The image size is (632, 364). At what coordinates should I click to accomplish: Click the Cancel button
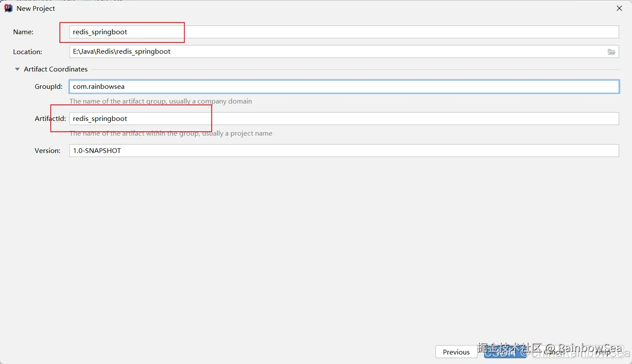(554, 352)
